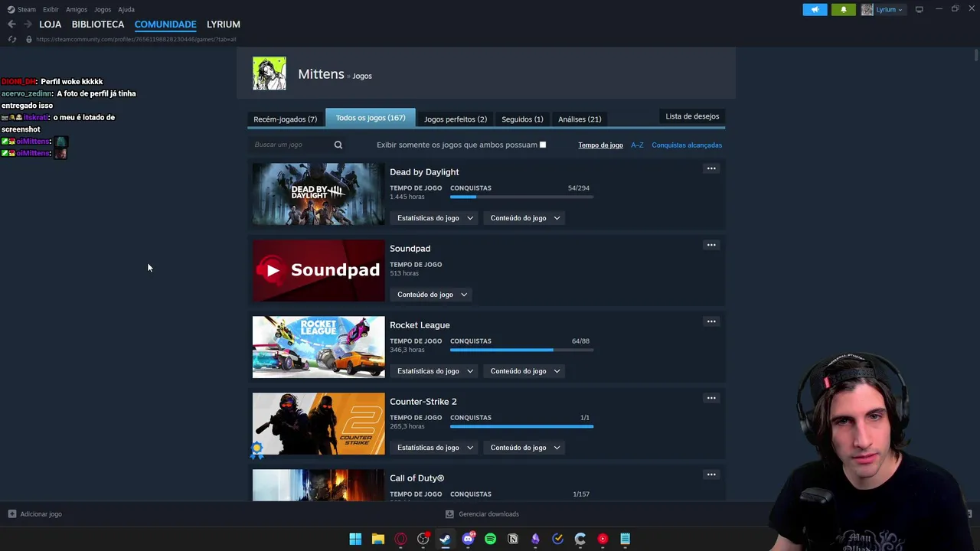The width and height of the screenshot is (980, 551).
Task: Open the Exibir menu
Action: [x=51, y=9]
